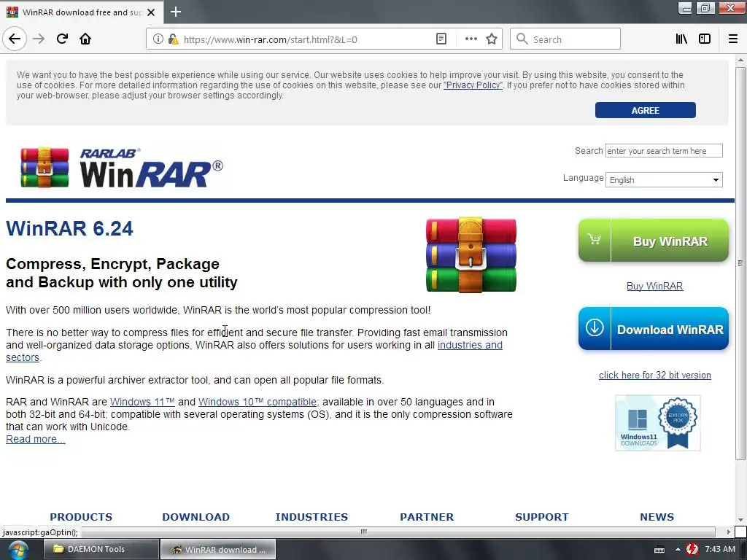Screen dimensions: 747x560
Task: Follow the industries and sectors link
Action: click(x=469, y=345)
